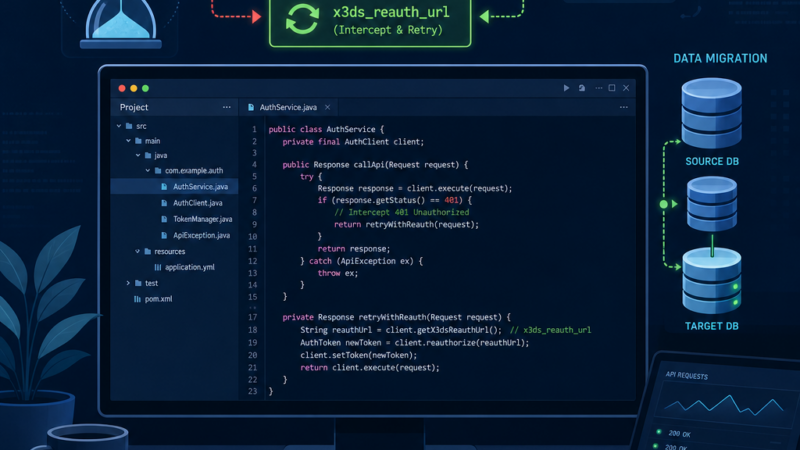
Task: Click line number 7 in the gutter
Action: point(254,200)
